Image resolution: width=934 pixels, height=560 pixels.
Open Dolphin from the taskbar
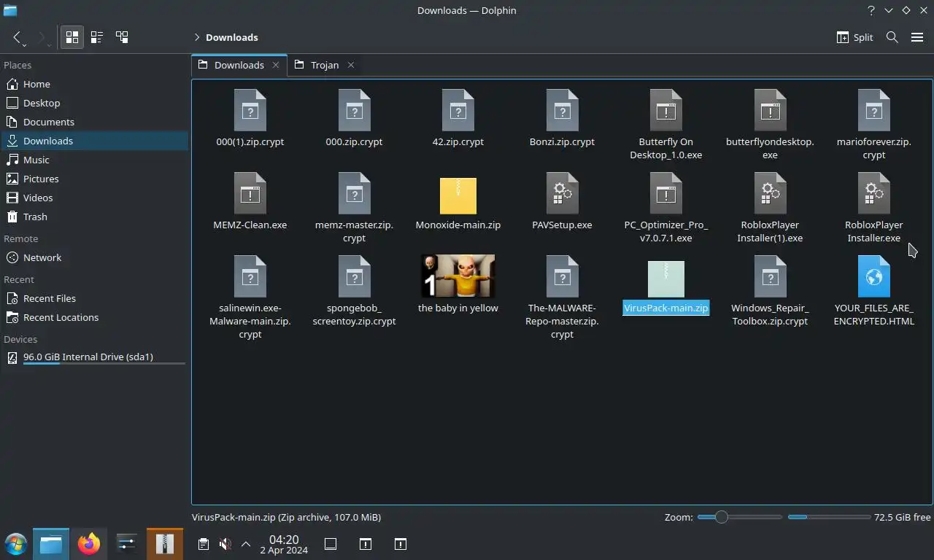pyautogui.click(x=51, y=544)
